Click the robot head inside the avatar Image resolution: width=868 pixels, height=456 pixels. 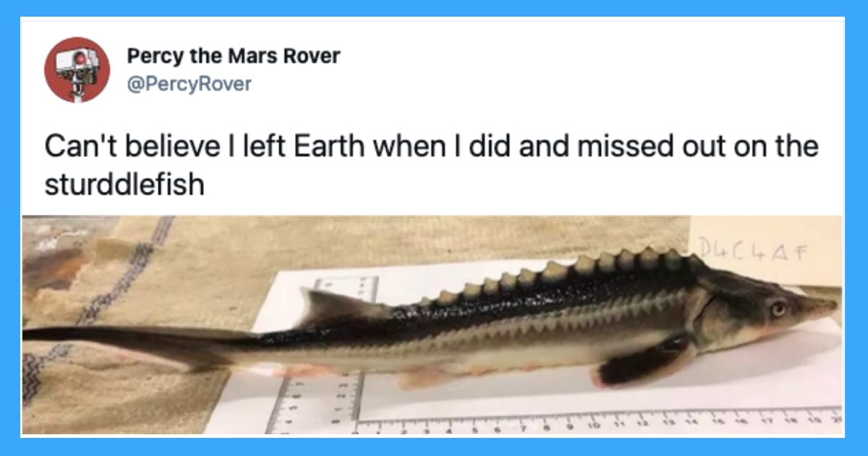76,64
